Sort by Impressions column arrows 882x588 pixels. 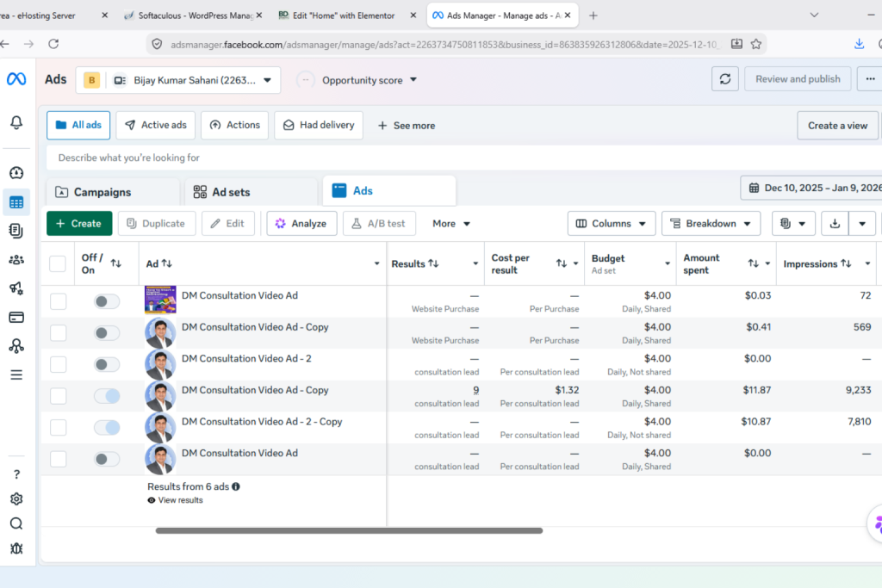846,263
